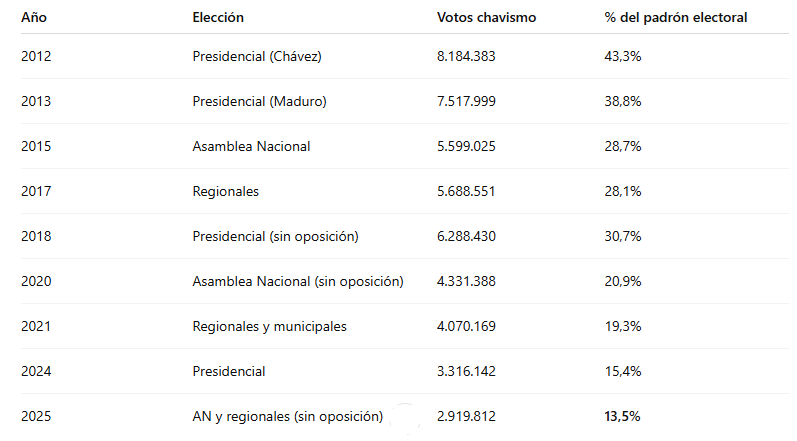This screenshot has width=797, height=441.
Task: Click the "Elección" column header
Action: click(x=218, y=18)
